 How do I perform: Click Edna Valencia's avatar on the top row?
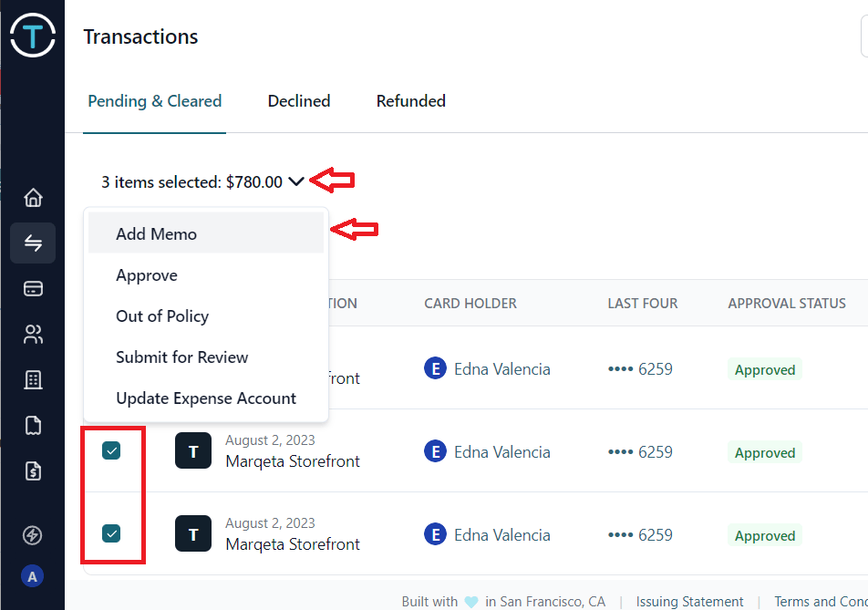click(x=435, y=368)
